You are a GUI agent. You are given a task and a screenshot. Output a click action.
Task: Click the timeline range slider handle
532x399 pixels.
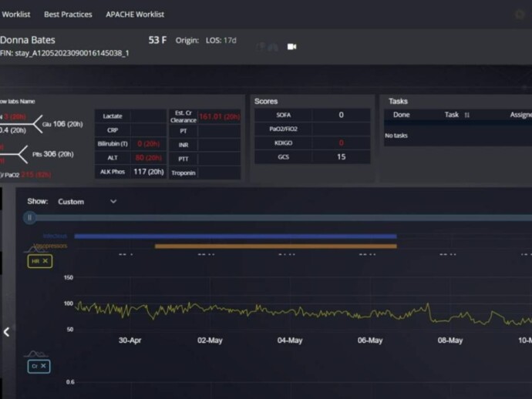[x=29, y=218]
